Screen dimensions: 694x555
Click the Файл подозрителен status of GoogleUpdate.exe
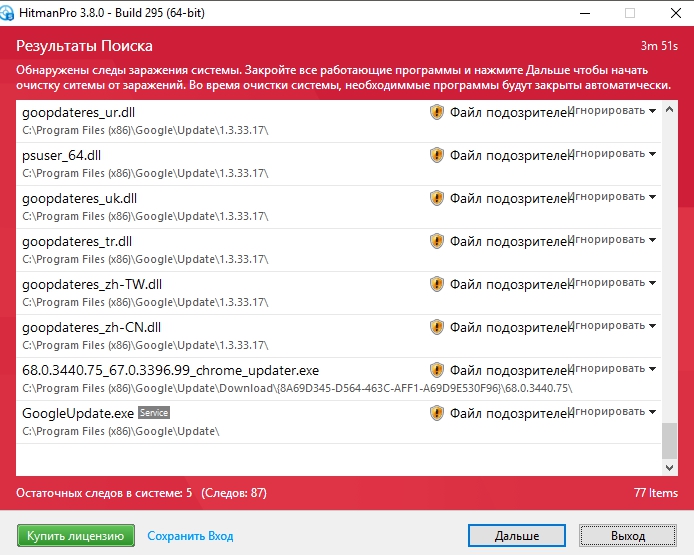511,413
